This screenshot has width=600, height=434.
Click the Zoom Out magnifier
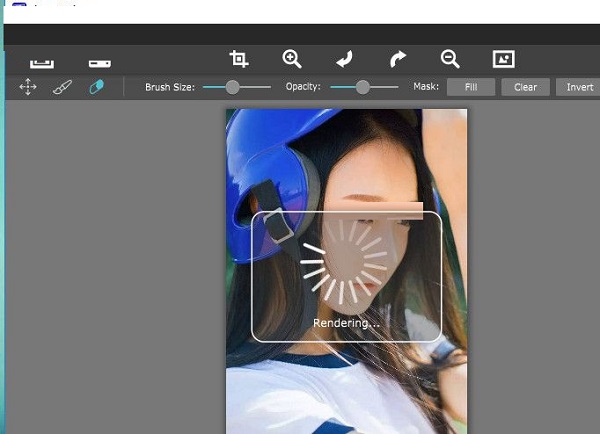(450, 59)
